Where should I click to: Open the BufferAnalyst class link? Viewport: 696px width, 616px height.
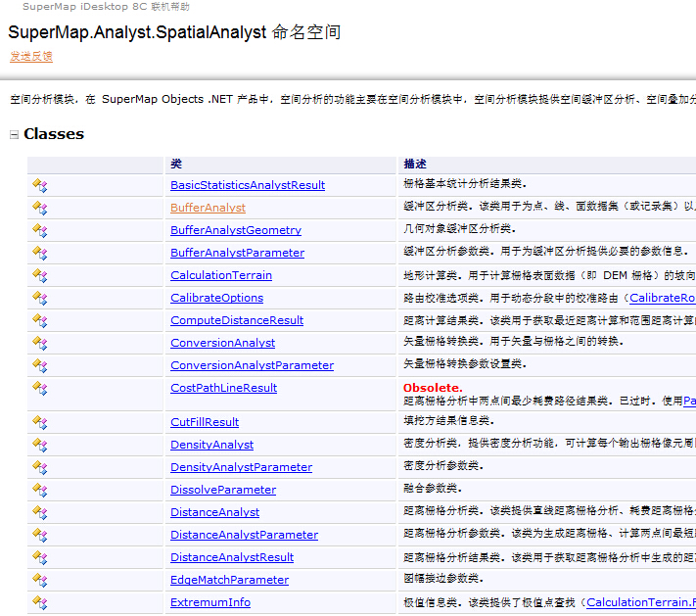coord(208,208)
